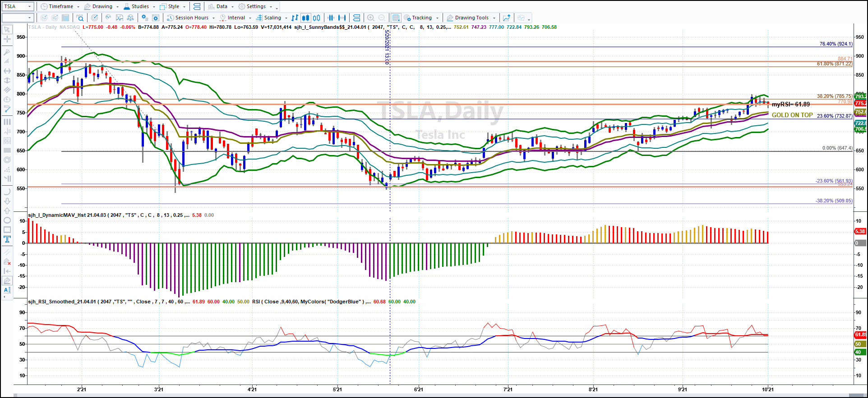Select the arc drawing tool
Screen dimensions: 868x398
(7, 192)
